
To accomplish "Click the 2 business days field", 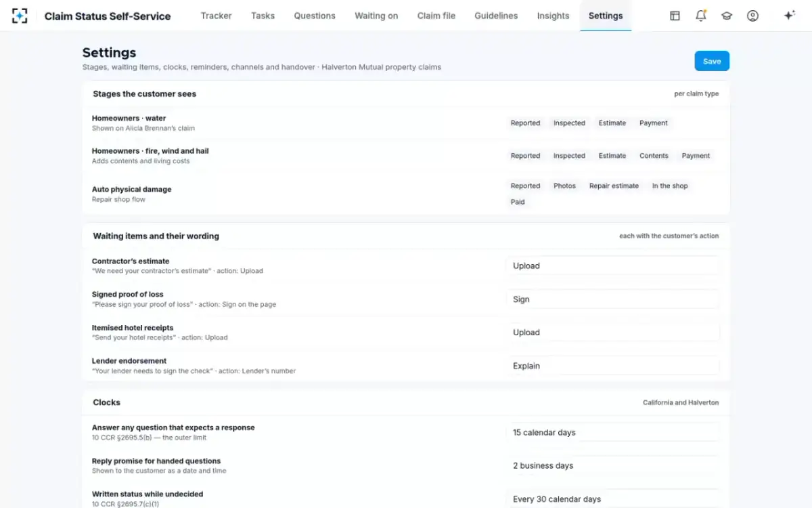I will pos(612,465).
